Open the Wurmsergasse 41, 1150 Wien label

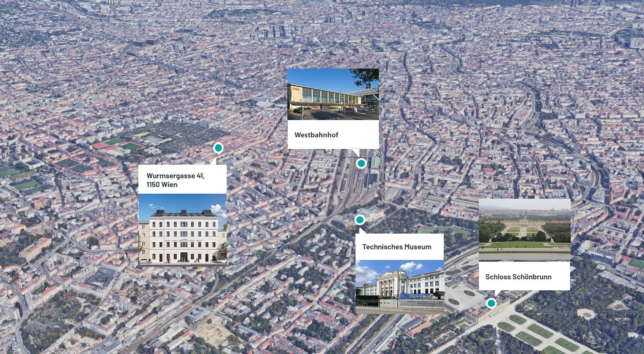pyautogui.click(x=175, y=180)
